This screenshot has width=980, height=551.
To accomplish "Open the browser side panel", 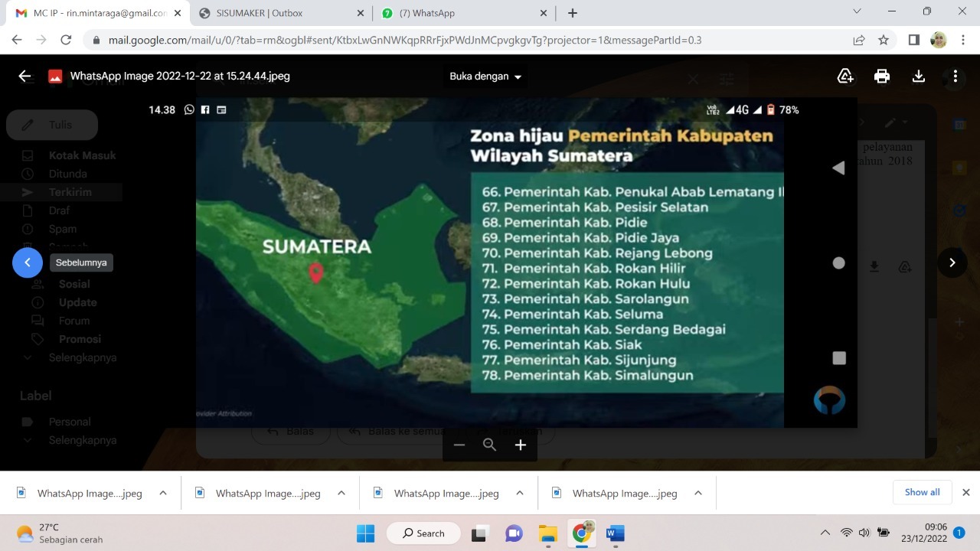I will (x=913, y=40).
